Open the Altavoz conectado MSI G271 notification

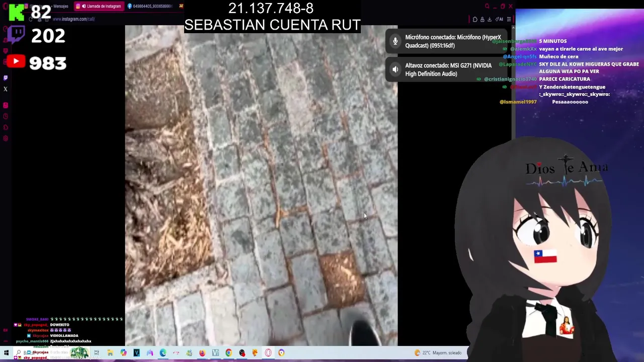[446, 69]
